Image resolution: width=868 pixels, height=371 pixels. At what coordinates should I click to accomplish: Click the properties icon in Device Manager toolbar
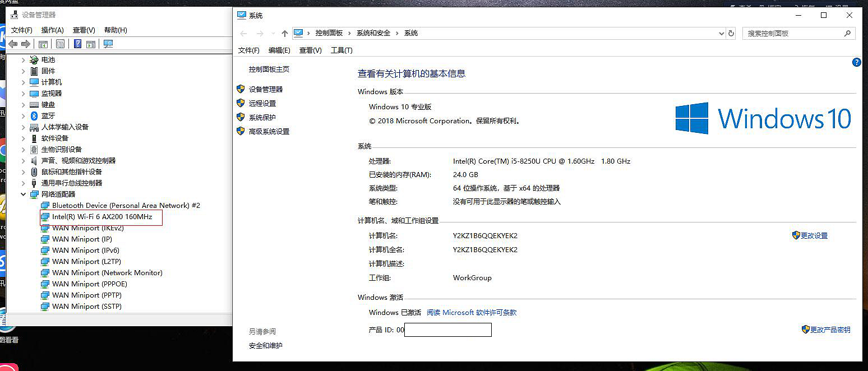(60, 44)
